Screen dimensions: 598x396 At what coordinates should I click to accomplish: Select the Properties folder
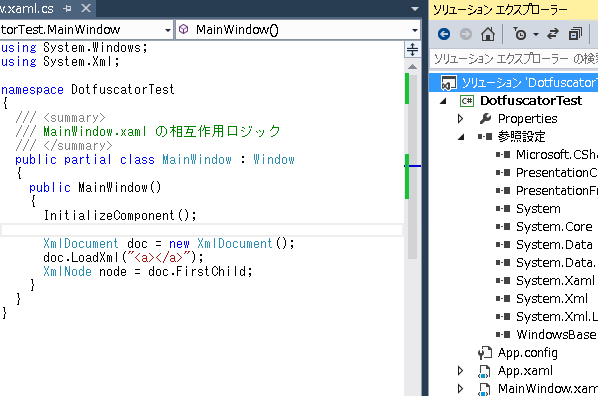[x=527, y=119]
